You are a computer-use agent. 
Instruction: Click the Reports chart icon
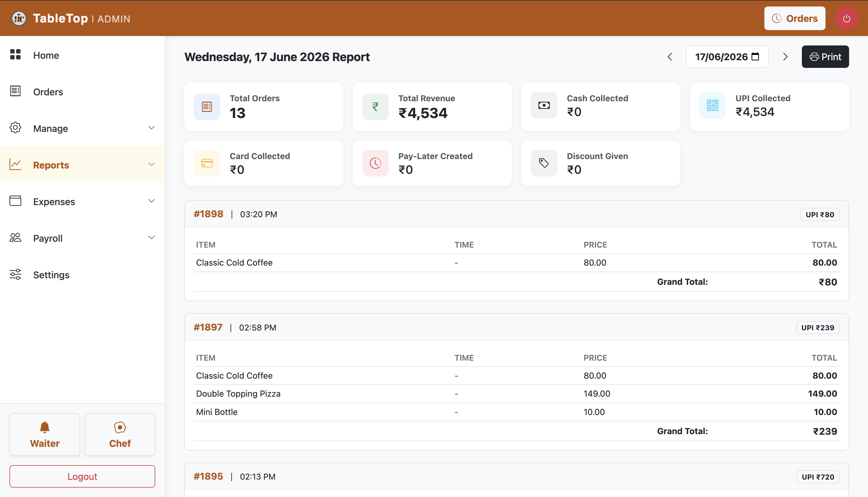pyautogui.click(x=15, y=164)
